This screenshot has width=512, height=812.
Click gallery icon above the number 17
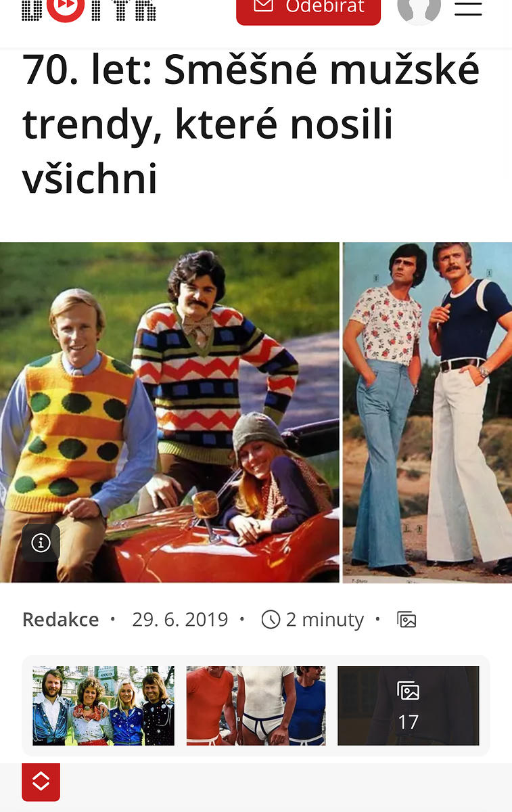pyautogui.click(x=409, y=691)
